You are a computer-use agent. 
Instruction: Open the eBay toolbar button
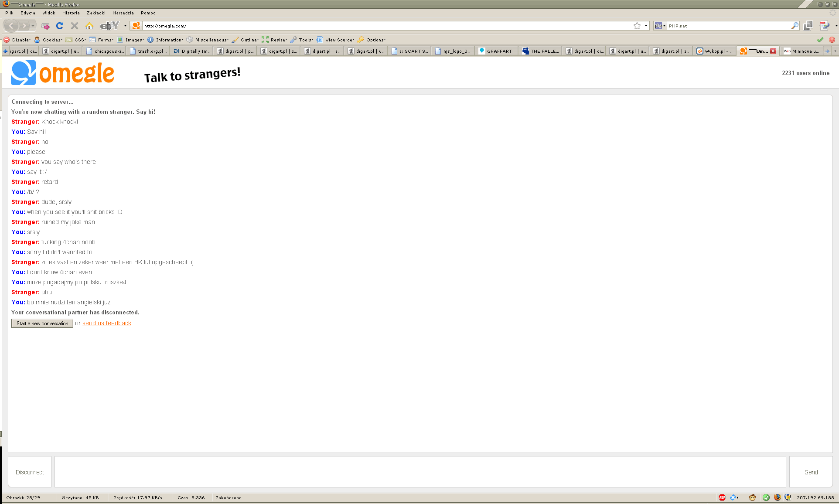(109, 26)
